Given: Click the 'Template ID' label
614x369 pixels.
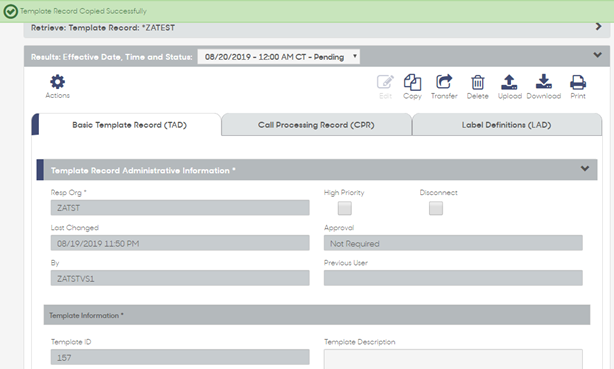Looking at the screenshot, I should point(71,342).
